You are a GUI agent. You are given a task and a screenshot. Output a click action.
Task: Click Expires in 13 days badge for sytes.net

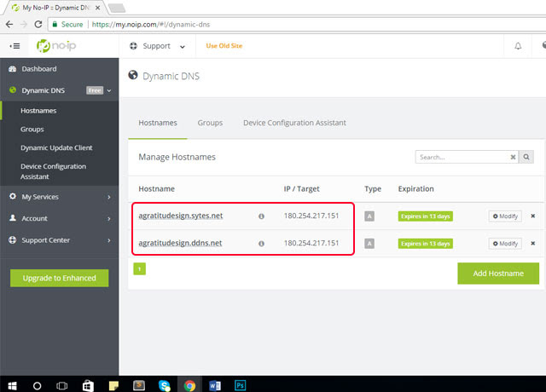425,216
